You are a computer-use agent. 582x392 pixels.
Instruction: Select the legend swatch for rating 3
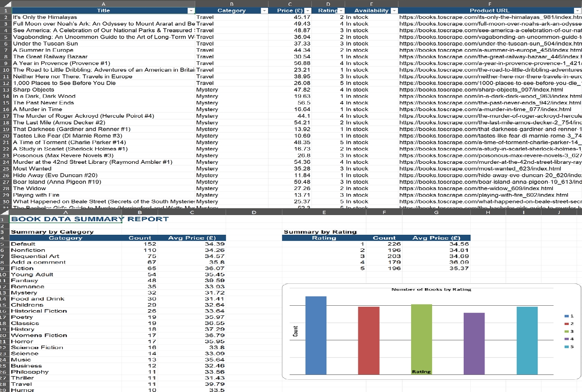(x=567, y=331)
